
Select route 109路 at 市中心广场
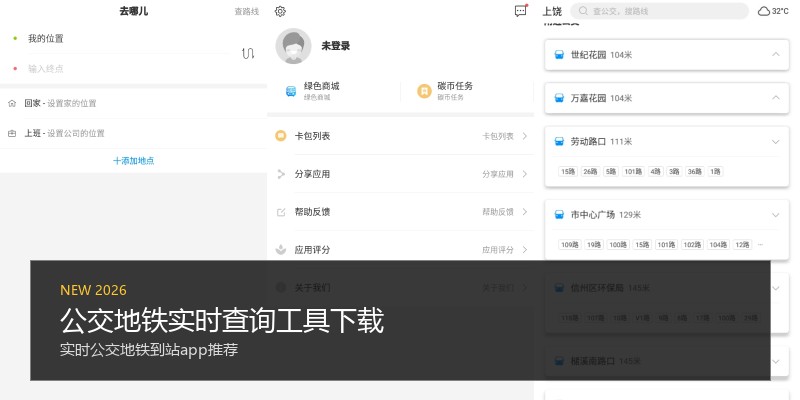(x=570, y=245)
